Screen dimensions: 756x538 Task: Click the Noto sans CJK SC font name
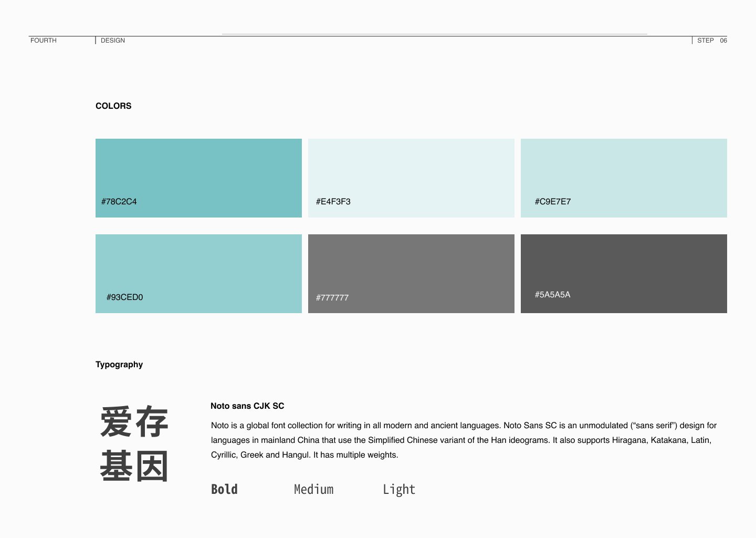pos(247,406)
